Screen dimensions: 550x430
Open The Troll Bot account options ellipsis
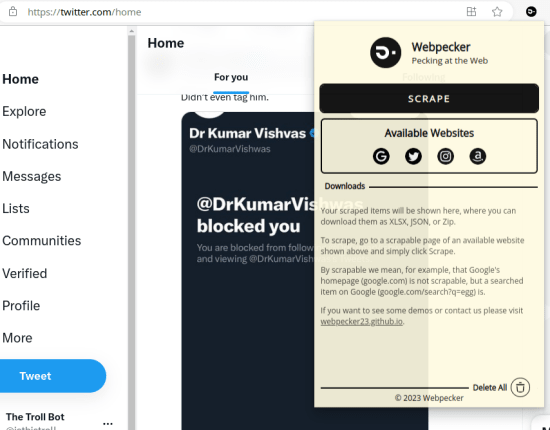(x=108, y=423)
